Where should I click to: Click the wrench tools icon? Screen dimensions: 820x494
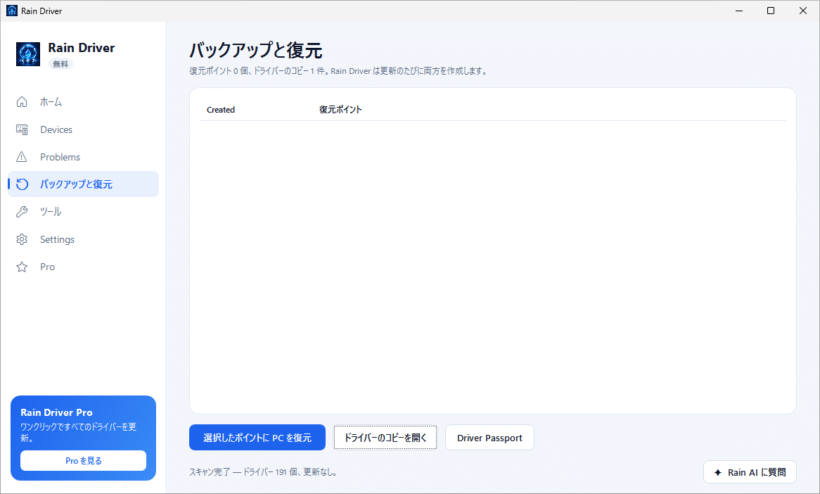tap(21, 212)
